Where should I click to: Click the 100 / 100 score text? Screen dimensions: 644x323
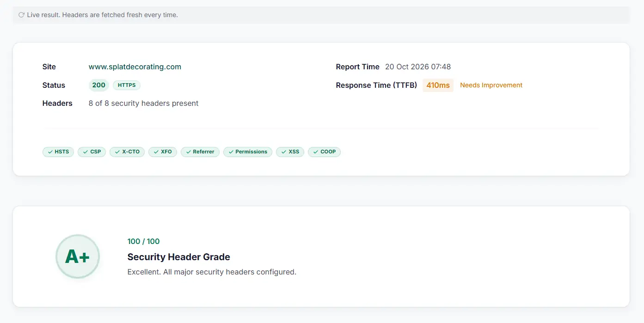click(143, 241)
